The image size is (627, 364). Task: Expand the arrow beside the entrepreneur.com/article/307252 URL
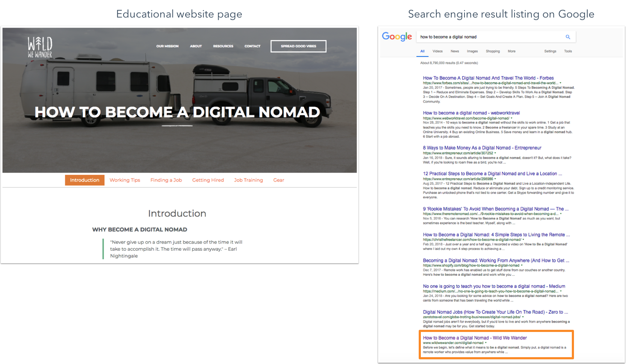pyautogui.click(x=495, y=153)
